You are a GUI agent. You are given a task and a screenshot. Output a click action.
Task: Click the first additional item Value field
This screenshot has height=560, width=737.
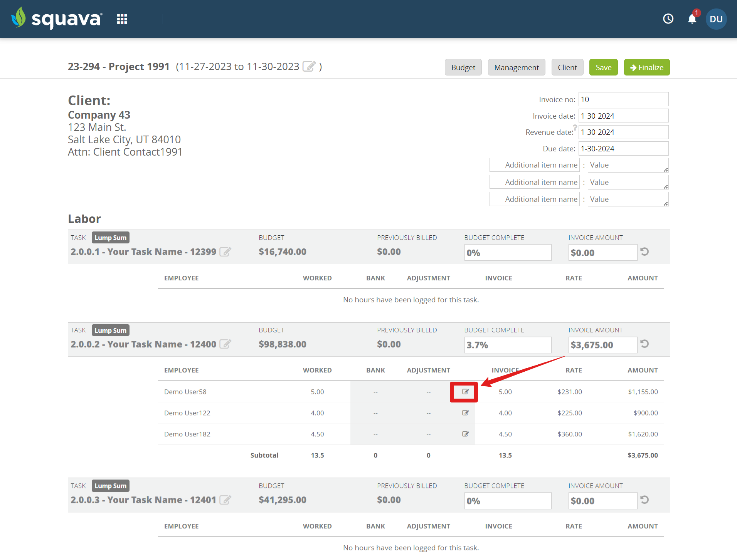tap(628, 165)
